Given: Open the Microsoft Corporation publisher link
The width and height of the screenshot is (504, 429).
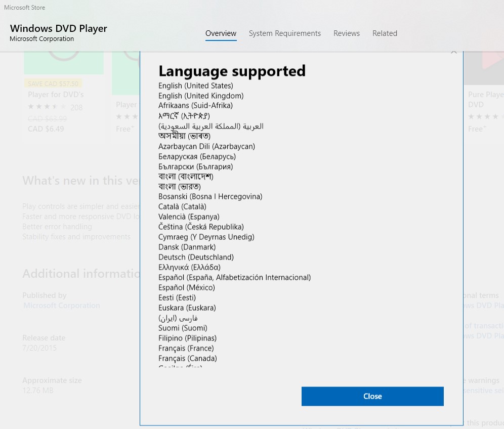Looking at the screenshot, I should coord(61,305).
